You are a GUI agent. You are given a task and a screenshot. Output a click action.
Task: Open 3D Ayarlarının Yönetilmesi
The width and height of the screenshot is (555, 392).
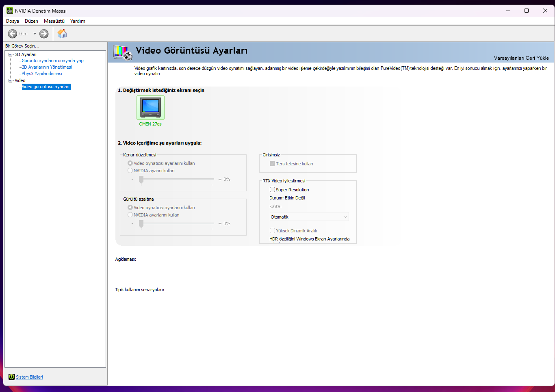click(47, 67)
